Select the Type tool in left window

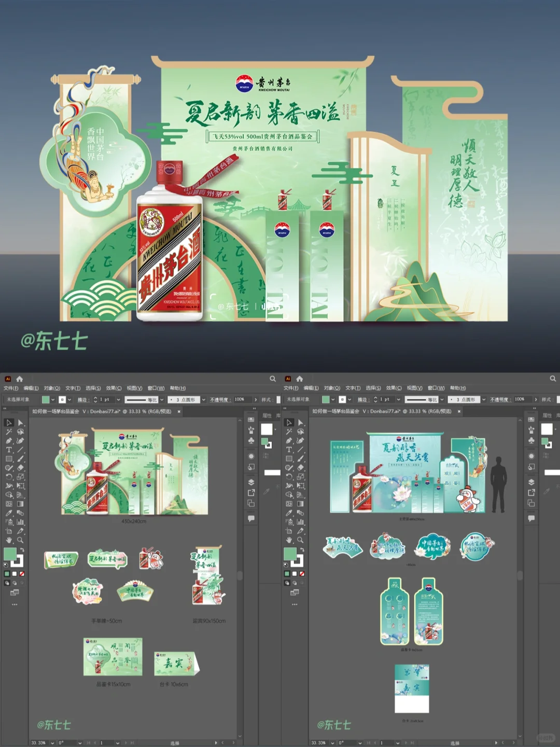point(9,450)
